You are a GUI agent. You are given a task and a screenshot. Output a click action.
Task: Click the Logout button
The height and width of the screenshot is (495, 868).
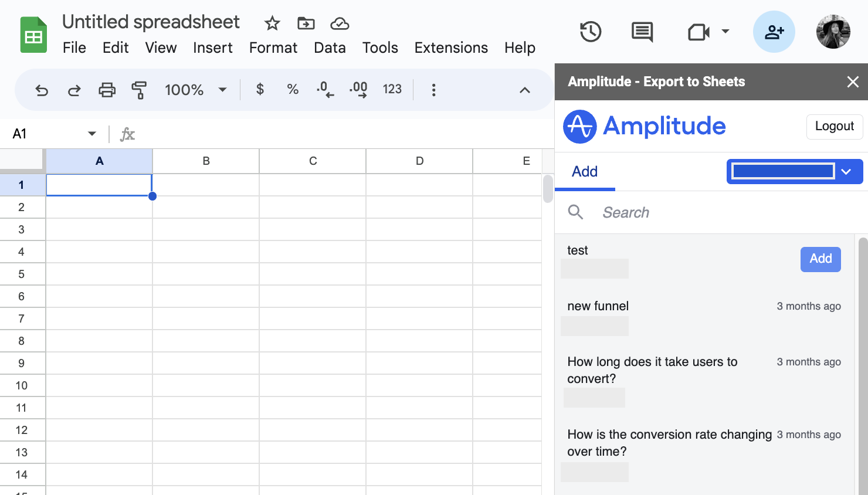coord(834,127)
